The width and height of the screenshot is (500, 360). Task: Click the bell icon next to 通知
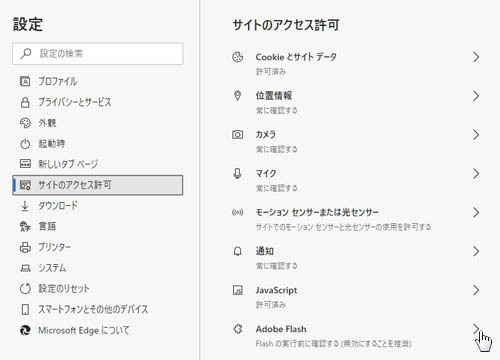(238, 251)
